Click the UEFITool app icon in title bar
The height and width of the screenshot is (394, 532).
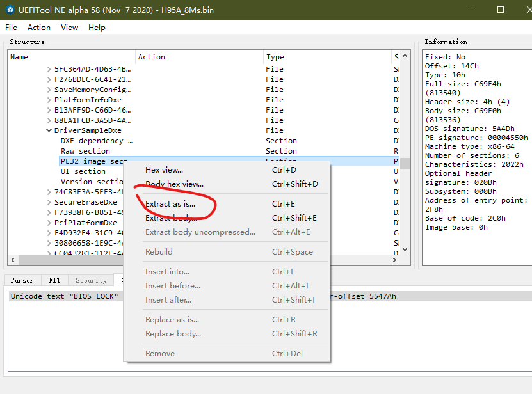point(11,10)
